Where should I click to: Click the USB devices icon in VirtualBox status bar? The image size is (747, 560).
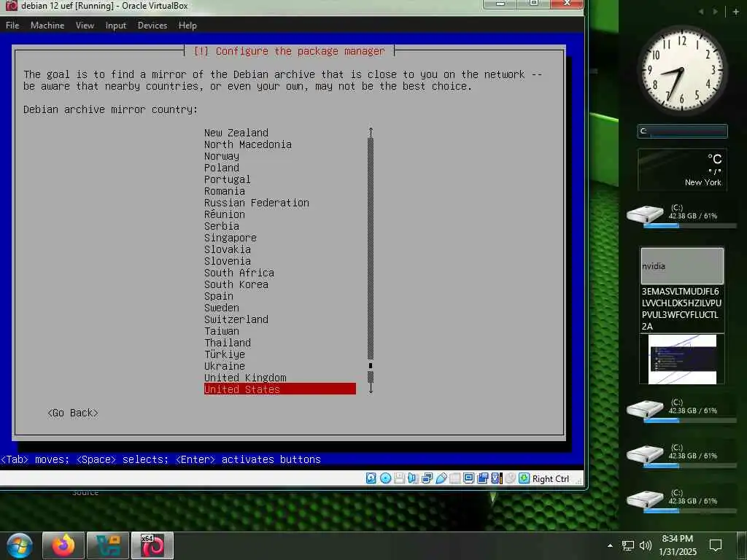(x=441, y=478)
